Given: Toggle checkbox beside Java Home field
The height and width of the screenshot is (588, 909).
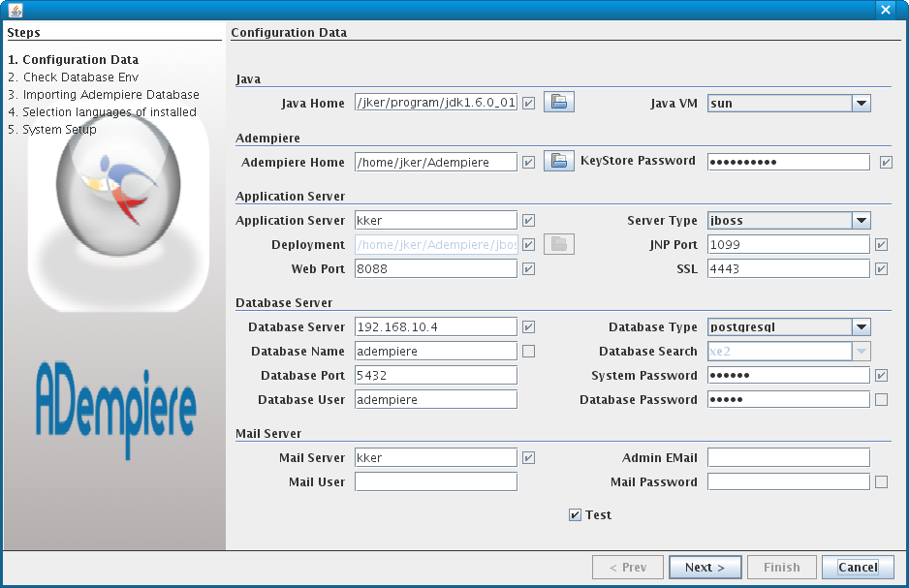Looking at the screenshot, I should [529, 103].
